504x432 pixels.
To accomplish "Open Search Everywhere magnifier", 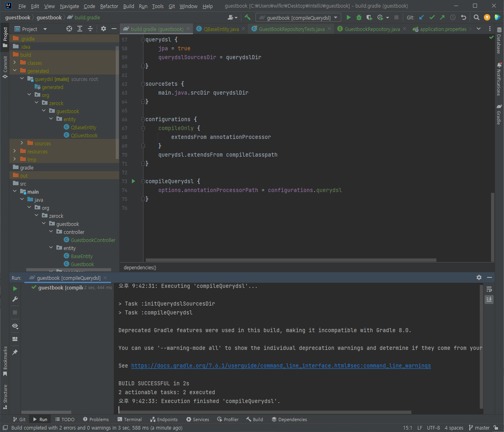I will click(476, 17).
